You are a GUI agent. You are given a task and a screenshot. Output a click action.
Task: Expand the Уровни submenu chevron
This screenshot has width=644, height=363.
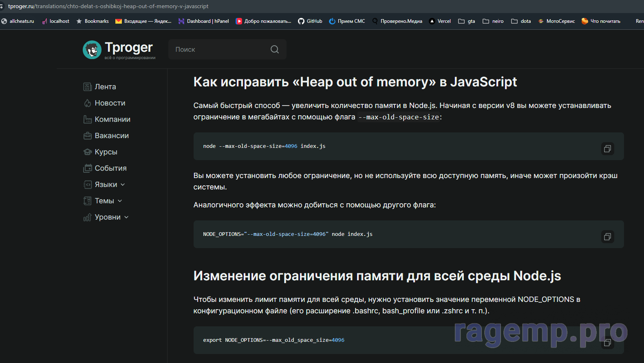click(126, 217)
